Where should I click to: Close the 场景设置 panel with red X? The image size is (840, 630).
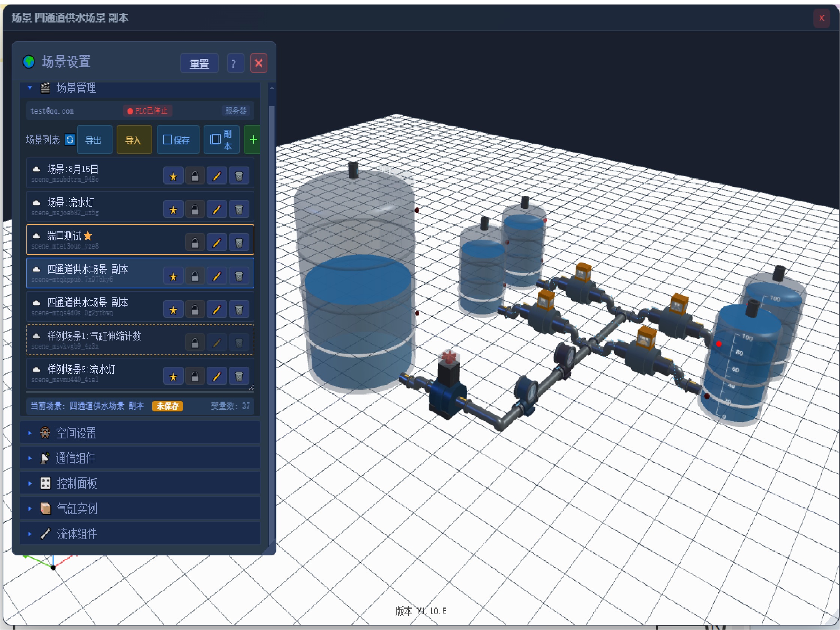coord(259,63)
